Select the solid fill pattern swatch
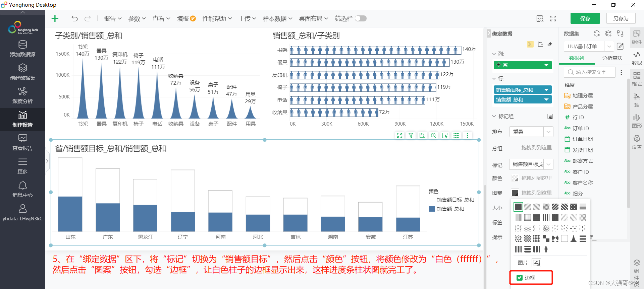 pyautogui.click(x=518, y=207)
